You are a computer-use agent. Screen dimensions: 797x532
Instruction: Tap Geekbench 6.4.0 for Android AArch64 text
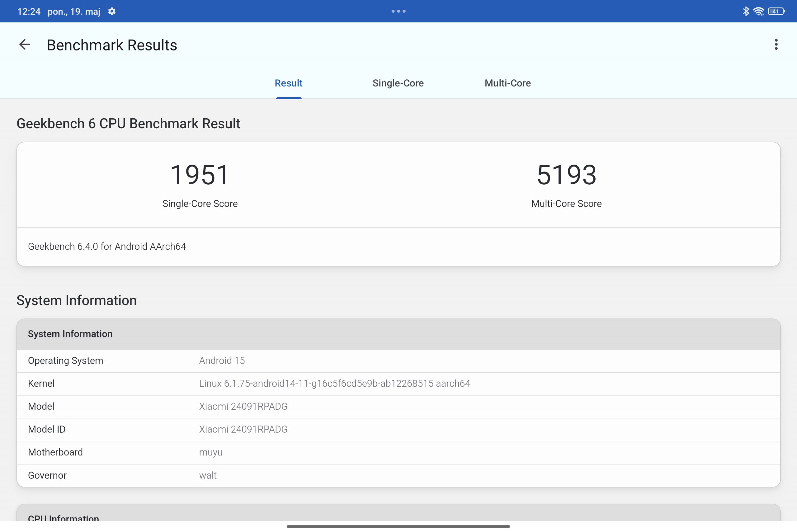click(107, 246)
